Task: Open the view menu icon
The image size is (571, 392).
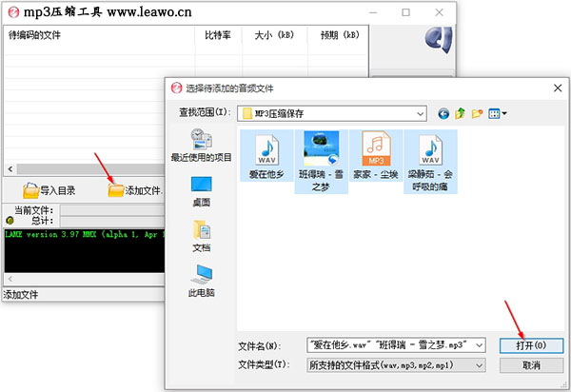Action: click(497, 113)
